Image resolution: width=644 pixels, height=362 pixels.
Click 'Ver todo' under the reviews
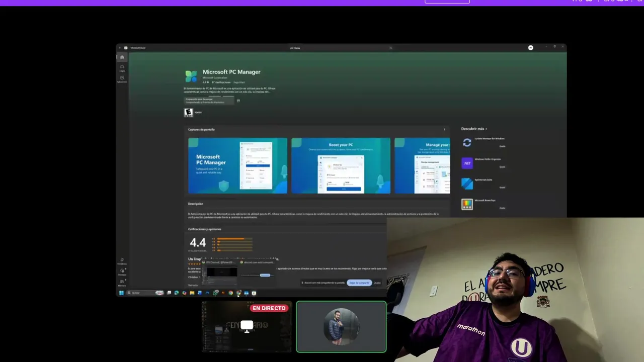[x=193, y=285]
